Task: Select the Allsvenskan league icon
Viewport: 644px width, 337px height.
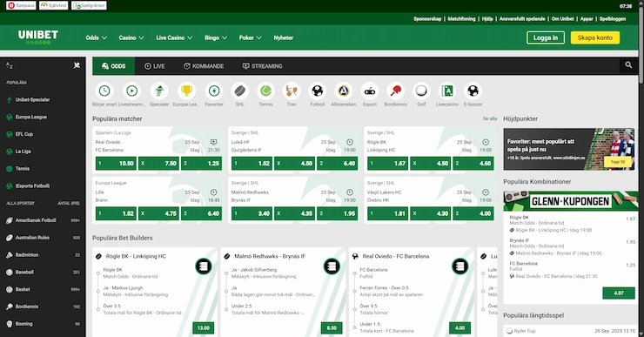Action: tap(344, 91)
